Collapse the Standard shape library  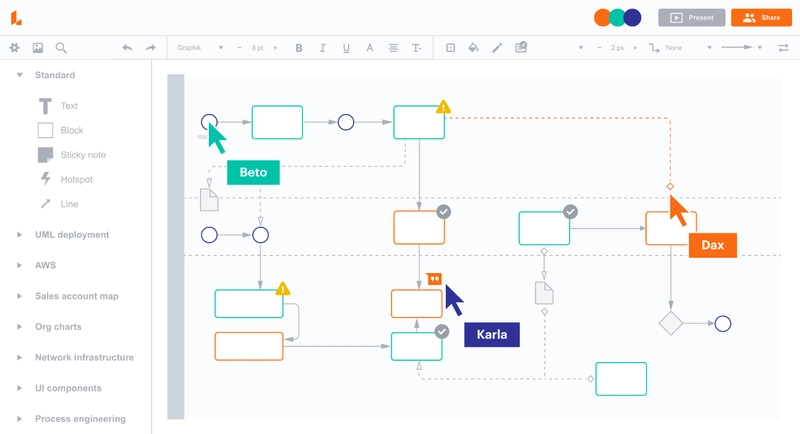pyautogui.click(x=19, y=75)
